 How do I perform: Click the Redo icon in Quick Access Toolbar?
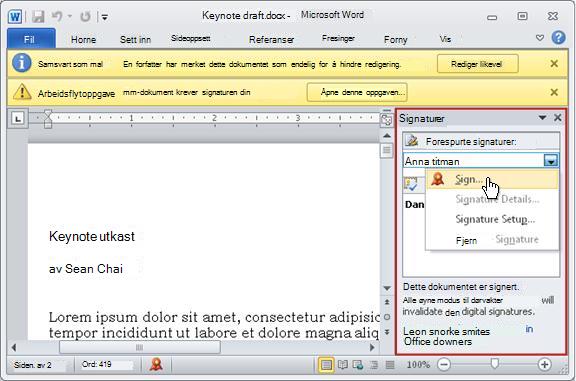coord(85,17)
